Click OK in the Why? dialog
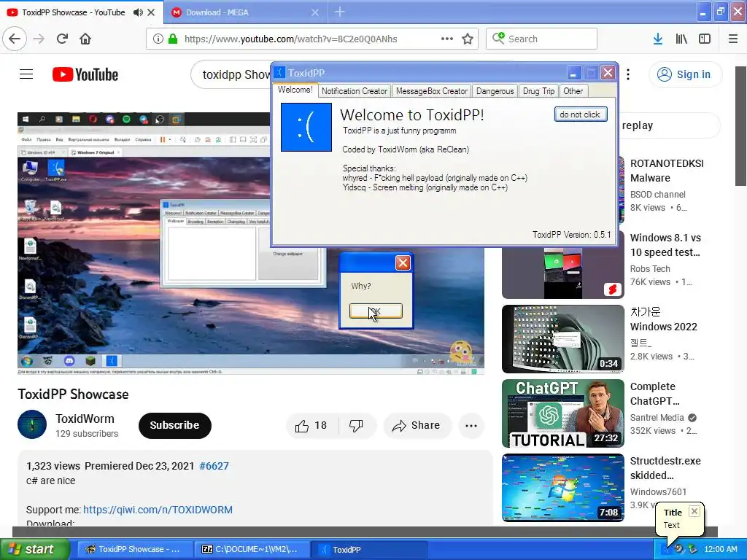747x560 pixels. pyautogui.click(x=376, y=311)
